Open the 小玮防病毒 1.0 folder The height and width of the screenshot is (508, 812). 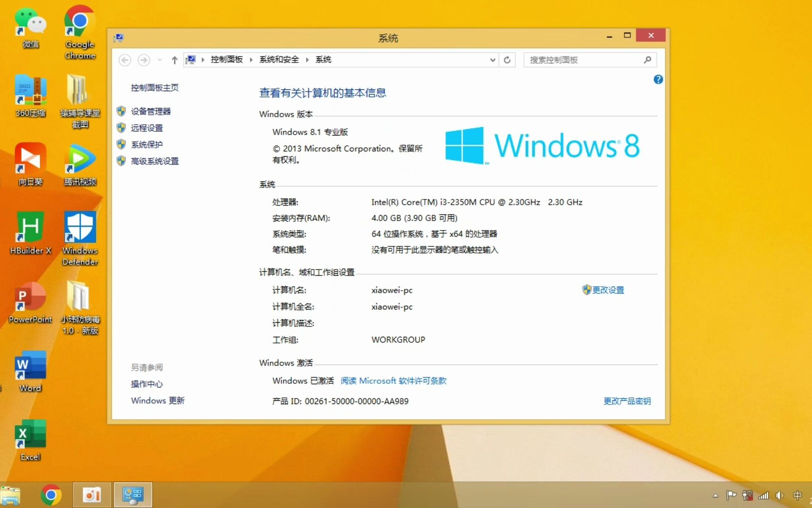point(80,307)
